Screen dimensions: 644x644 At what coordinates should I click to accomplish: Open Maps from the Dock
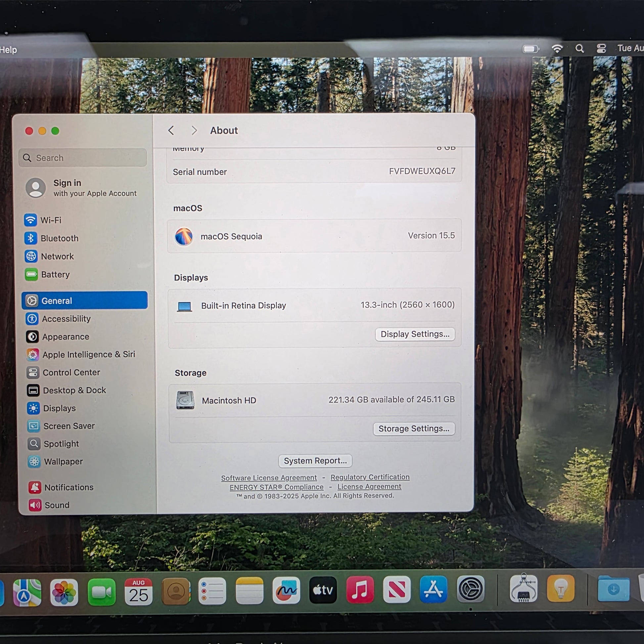pos(27,592)
